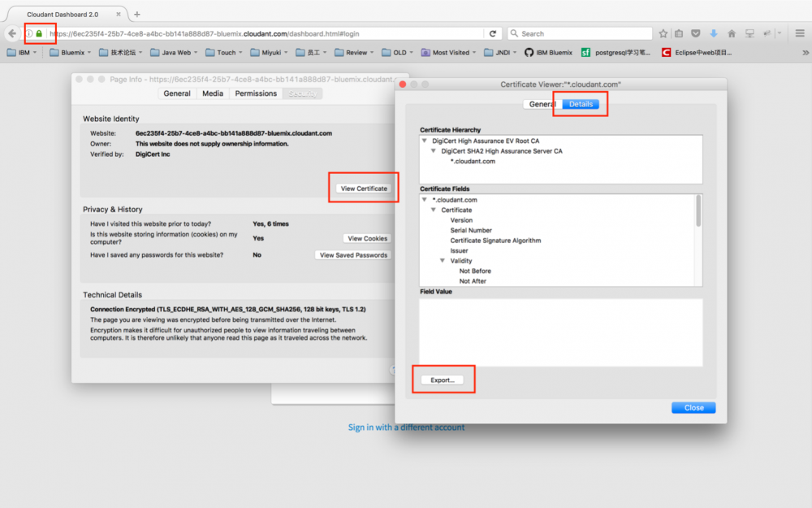Reload the page with the refresh icon
The image size is (812, 508).
493,33
